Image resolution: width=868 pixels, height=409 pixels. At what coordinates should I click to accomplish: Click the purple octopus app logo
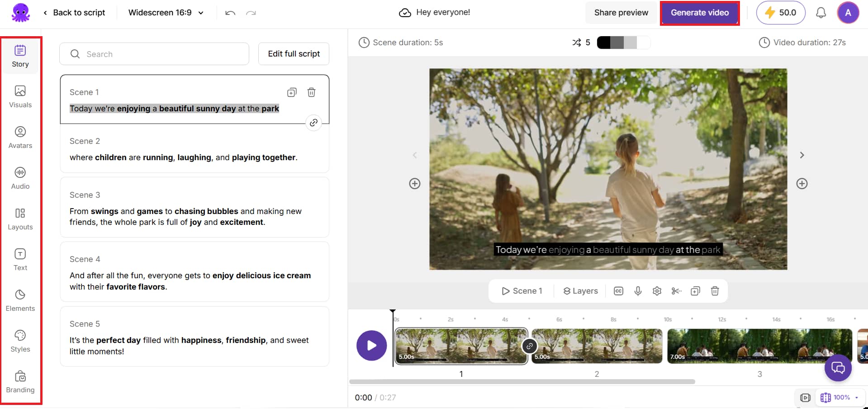(20, 13)
